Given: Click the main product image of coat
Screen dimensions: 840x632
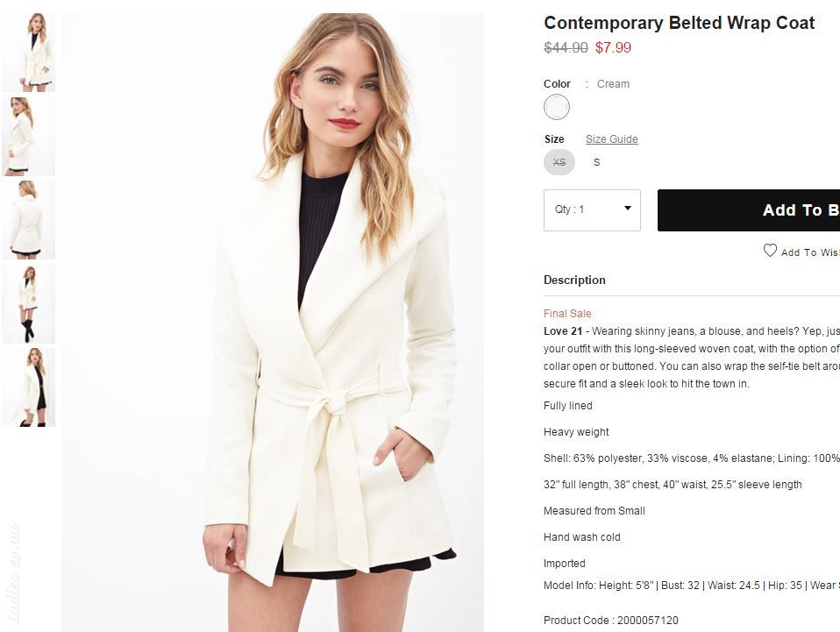Looking at the screenshot, I should (272, 323).
